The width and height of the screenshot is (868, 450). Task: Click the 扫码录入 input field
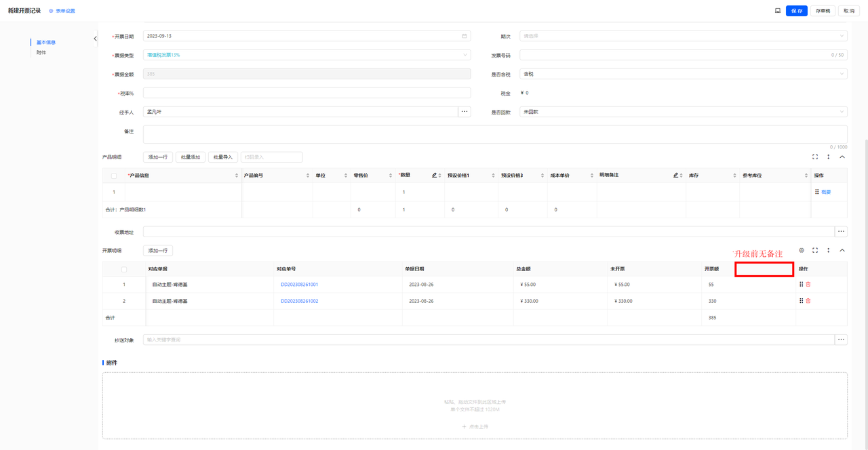pyautogui.click(x=271, y=157)
